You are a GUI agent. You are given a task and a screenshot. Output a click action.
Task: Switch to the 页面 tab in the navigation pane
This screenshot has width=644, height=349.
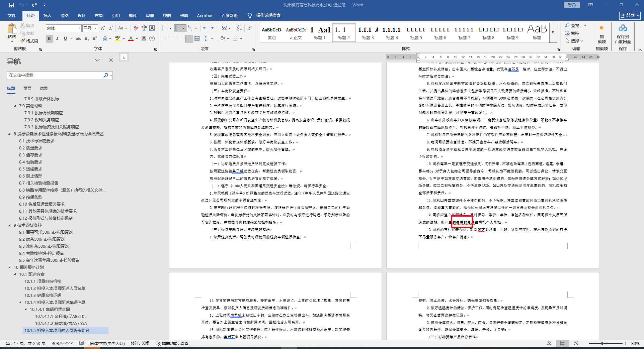(27, 89)
